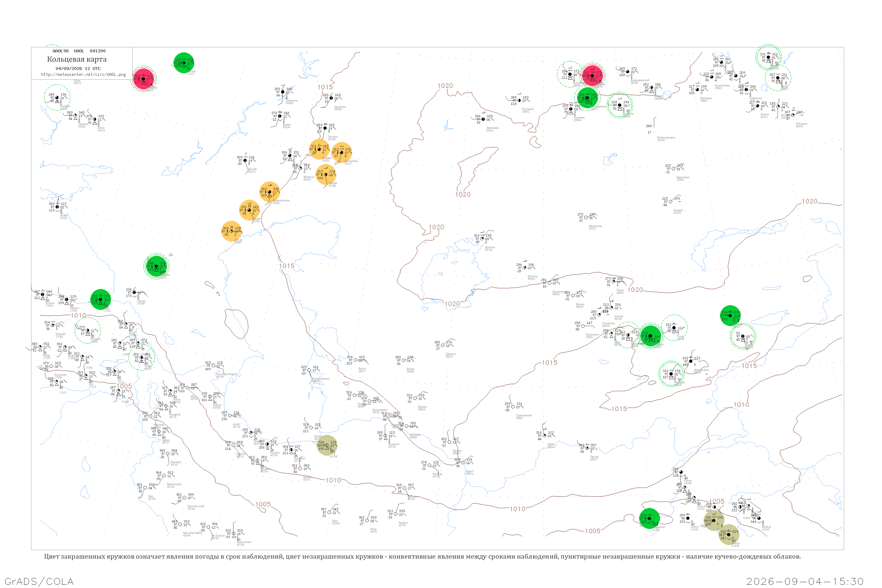Click the Эльтон station plot

pyautogui.click(x=245, y=161)
